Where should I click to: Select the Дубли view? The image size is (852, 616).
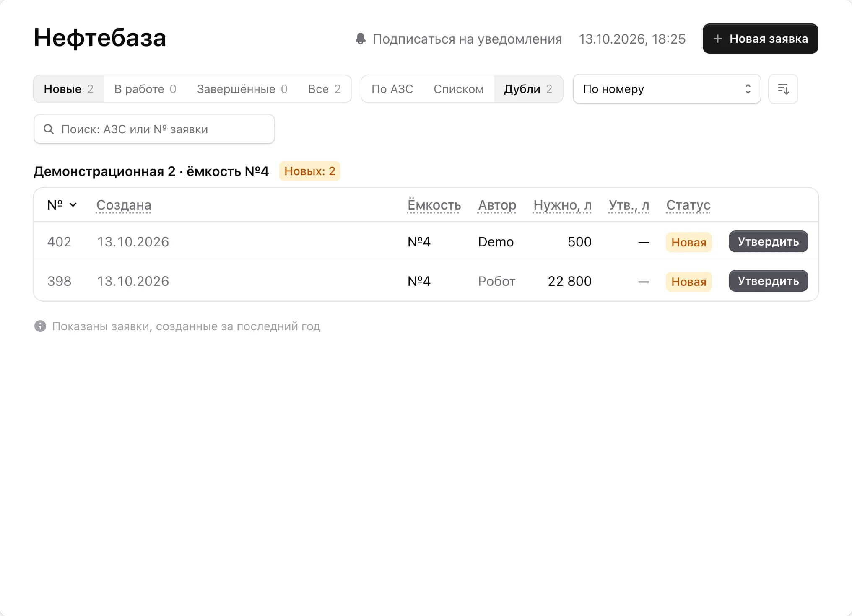coord(528,89)
